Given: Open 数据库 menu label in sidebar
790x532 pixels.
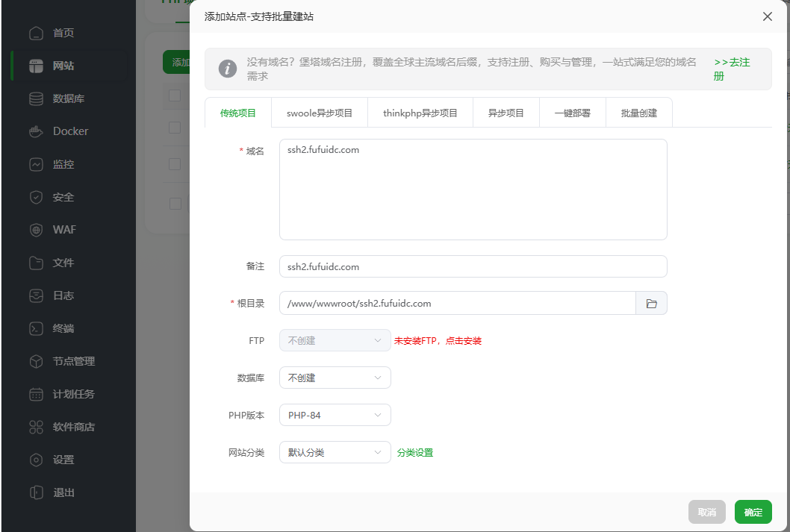Looking at the screenshot, I should pos(69,98).
